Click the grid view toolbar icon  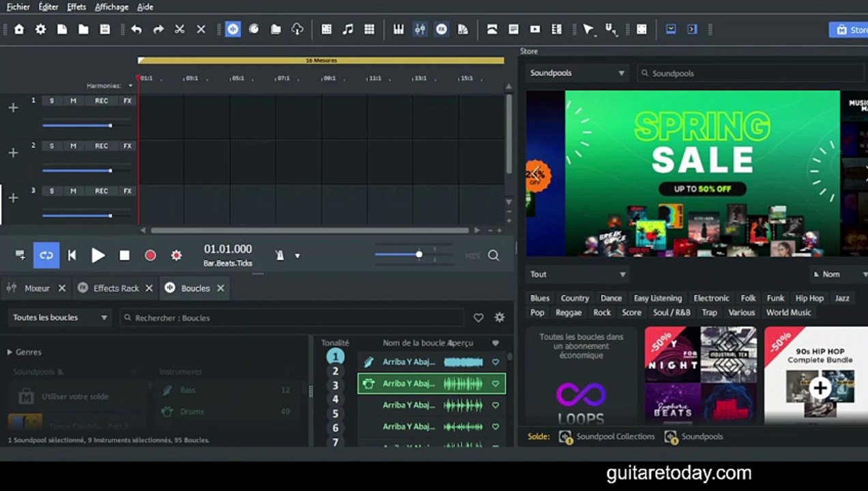click(369, 29)
